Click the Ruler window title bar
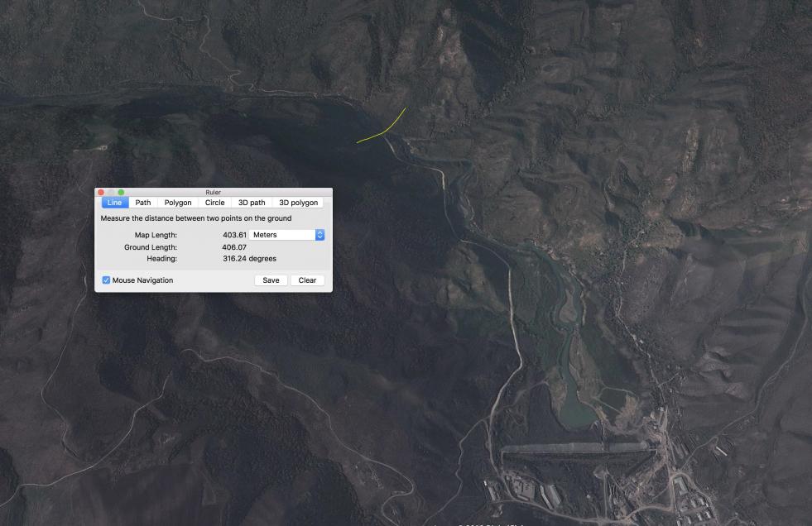The width and height of the screenshot is (812, 526). (214, 193)
